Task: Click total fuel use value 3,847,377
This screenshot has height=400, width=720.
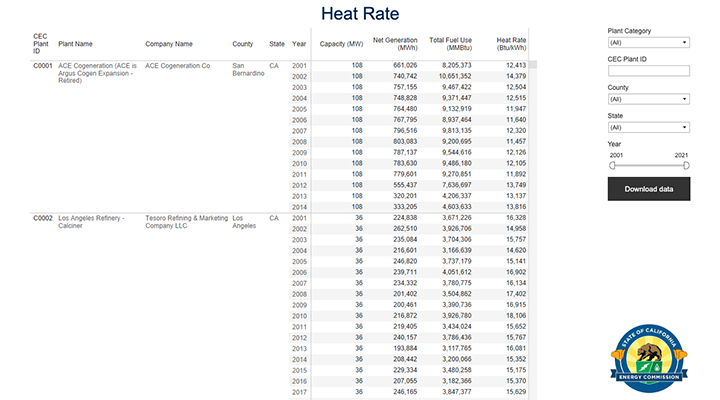Action: coord(457,392)
